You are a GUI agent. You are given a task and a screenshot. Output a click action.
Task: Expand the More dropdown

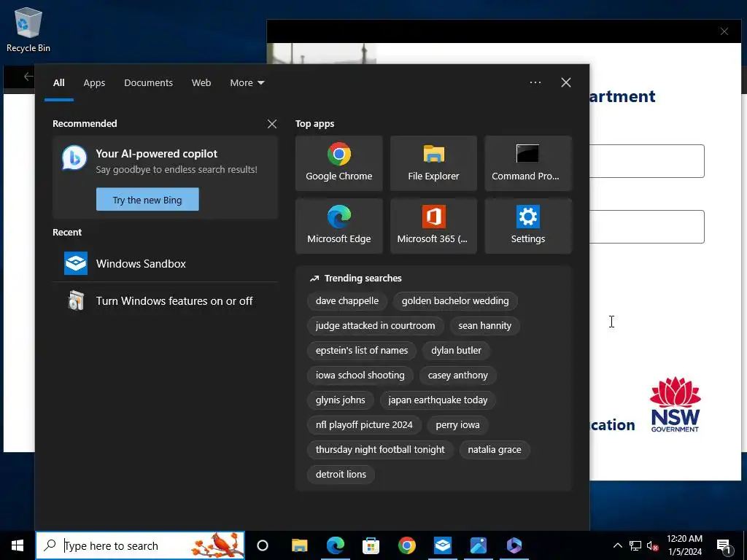247,83
